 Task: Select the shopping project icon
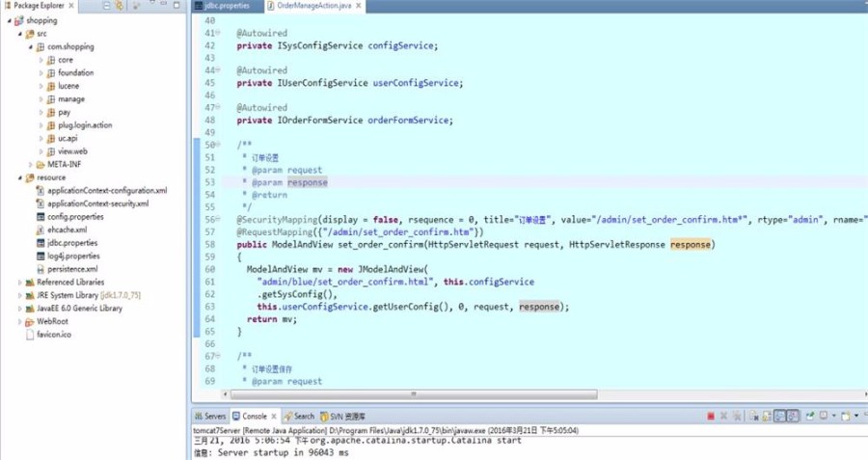[19, 20]
